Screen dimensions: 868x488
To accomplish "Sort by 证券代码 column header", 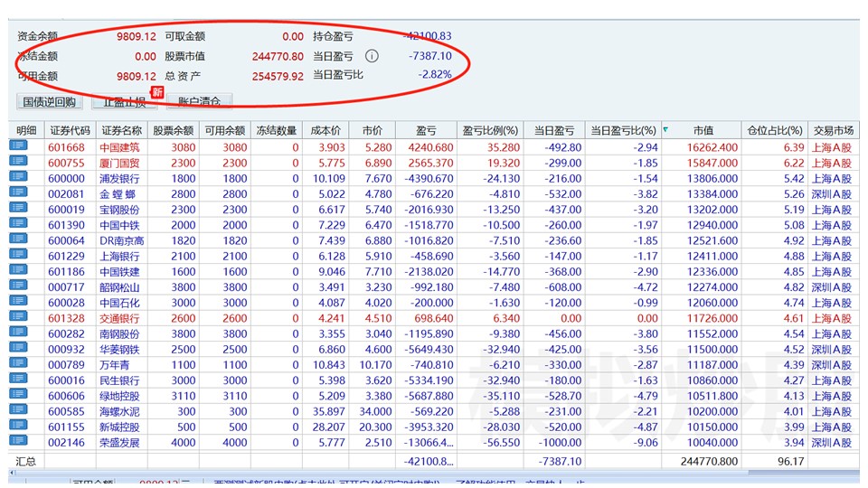I will [x=70, y=130].
